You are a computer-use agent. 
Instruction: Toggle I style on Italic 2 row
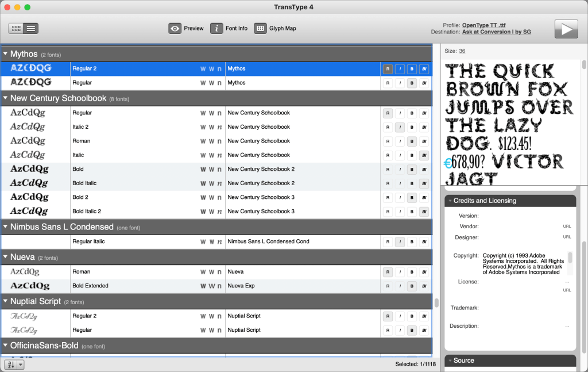click(400, 127)
